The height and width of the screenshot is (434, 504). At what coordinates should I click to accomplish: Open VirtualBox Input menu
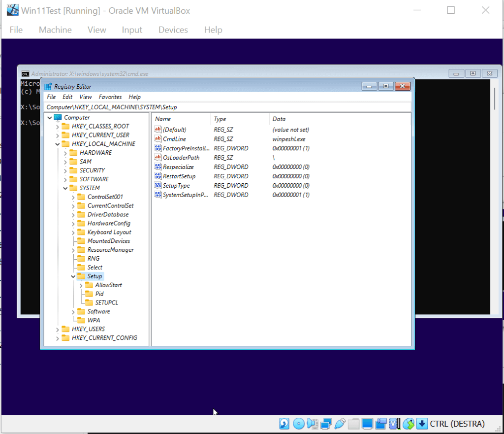click(132, 30)
